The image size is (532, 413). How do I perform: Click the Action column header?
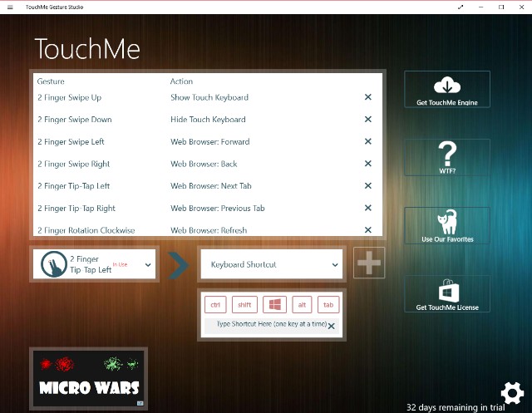click(181, 81)
